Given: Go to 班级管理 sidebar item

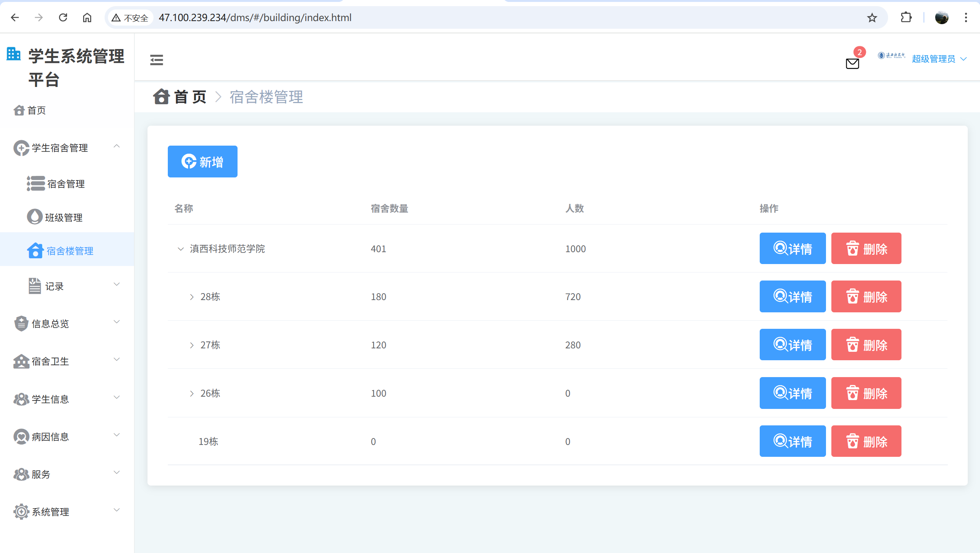Looking at the screenshot, I should point(64,218).
